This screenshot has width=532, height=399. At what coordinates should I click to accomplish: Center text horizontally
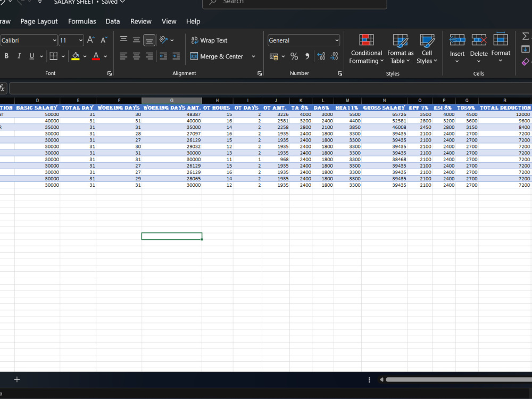[x=136, y=56]
